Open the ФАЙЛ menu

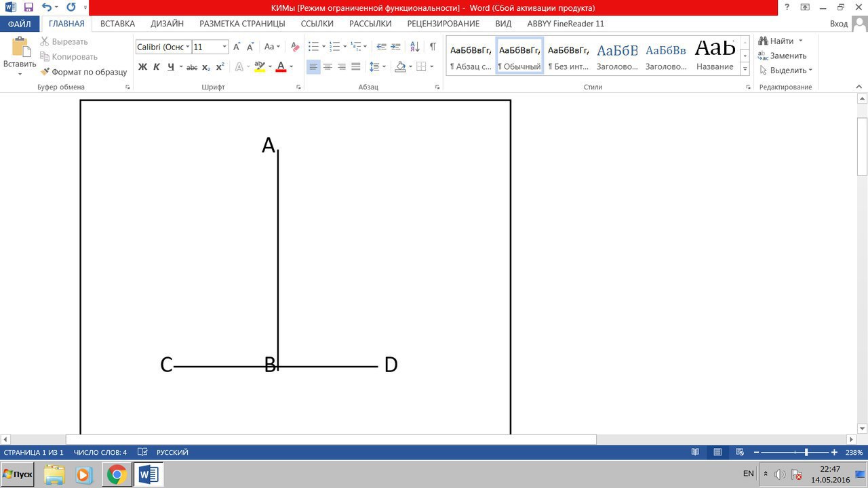(x=20, y=24)
